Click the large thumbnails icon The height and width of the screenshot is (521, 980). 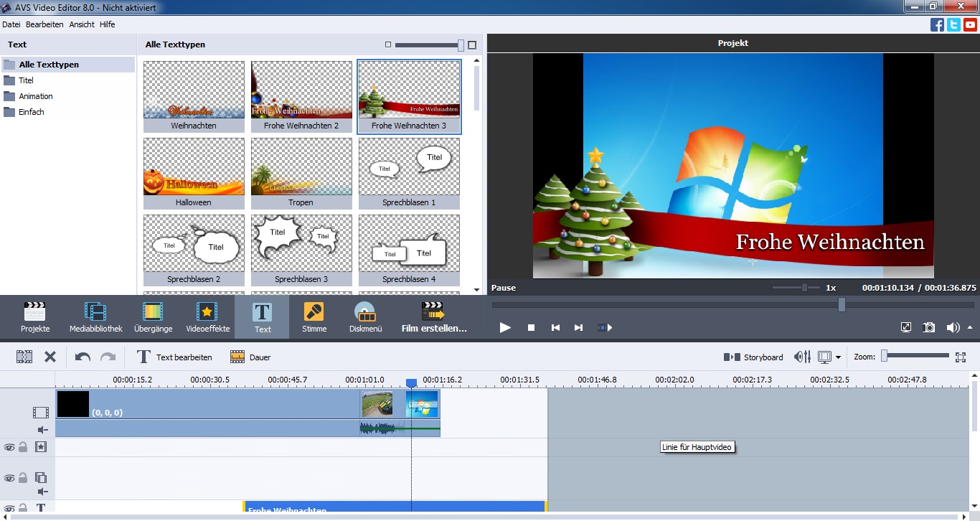(x=472, y=44)
